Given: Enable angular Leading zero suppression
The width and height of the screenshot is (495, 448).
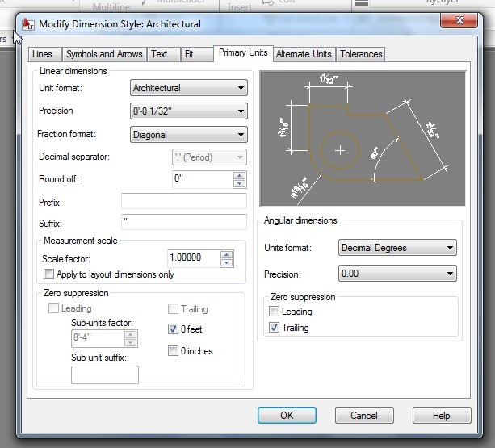Looking at the screenshot, I should pos(275,312).
